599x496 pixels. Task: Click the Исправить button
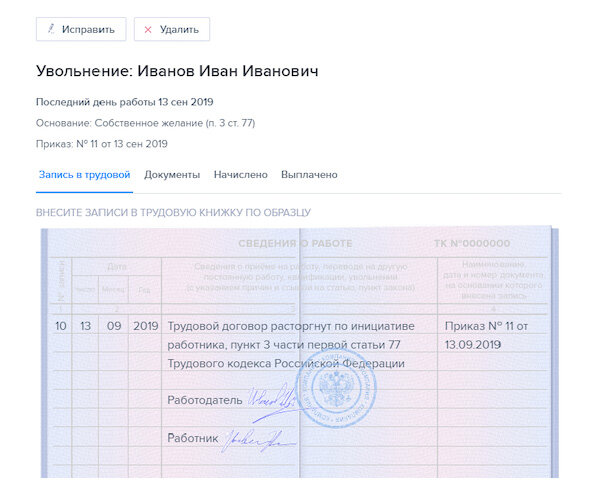[81, 29]
